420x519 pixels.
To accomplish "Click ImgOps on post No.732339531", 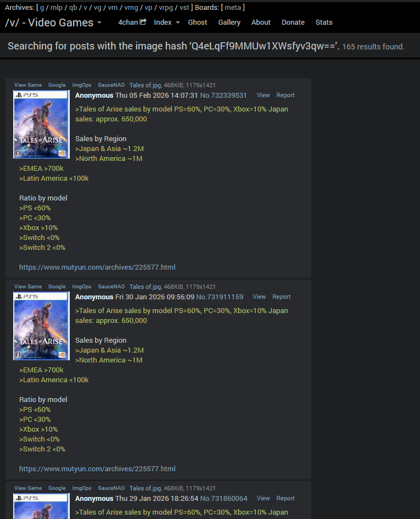I will point(82,85).
